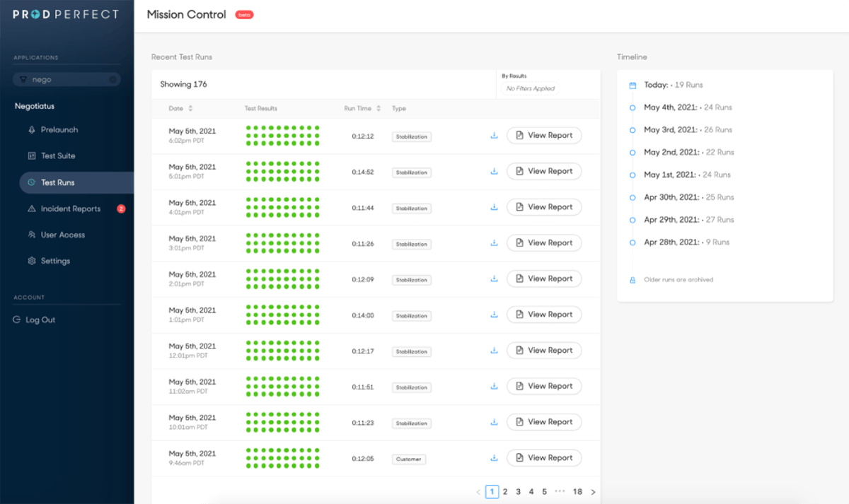
Task: Download the 5:01pm PDT test run
Action: click(x=495, y=172)
